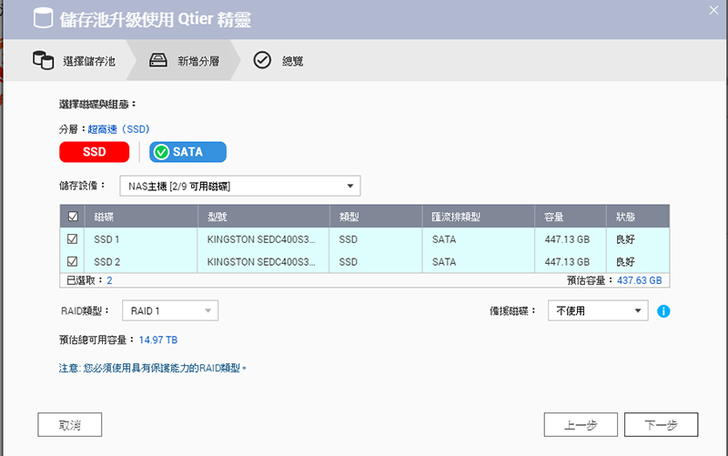
Task: Click the 型號 column header
Action: point(218,216)
